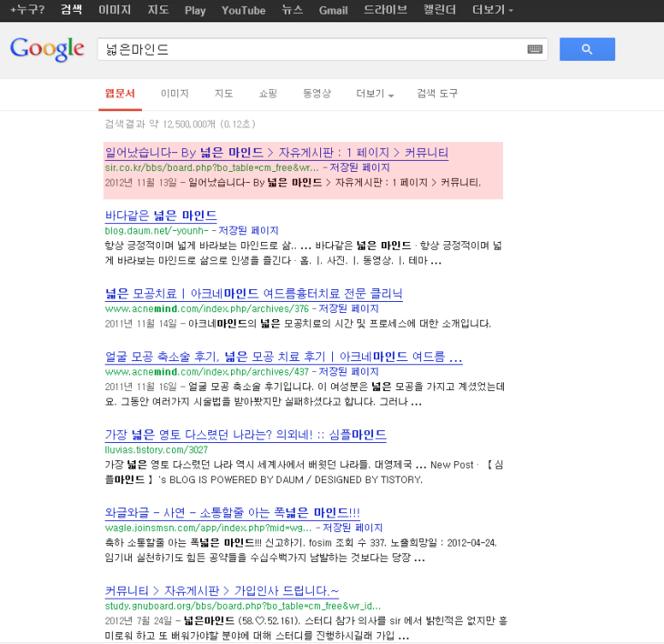Open the 지도 tab below search box

click(x=224, y=94)
